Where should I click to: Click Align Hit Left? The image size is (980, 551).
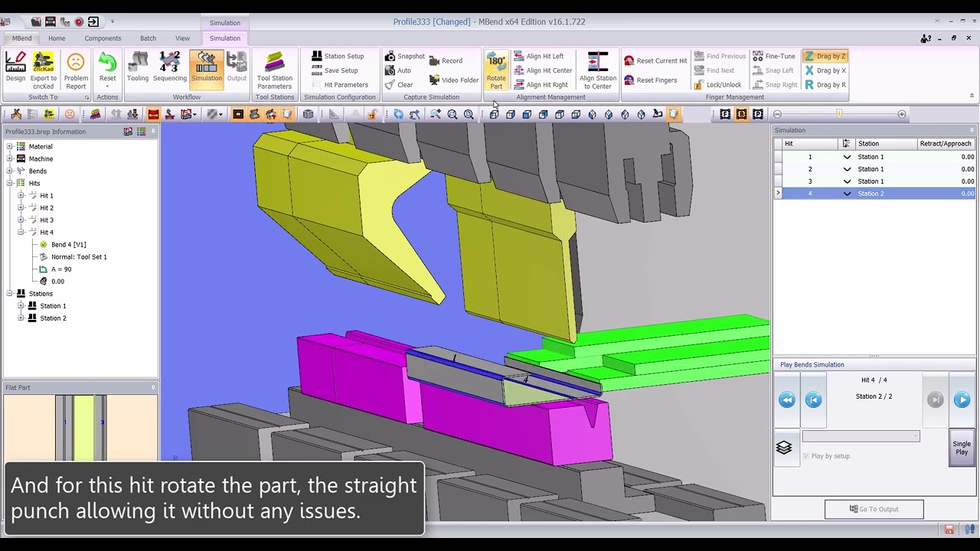pos(538,56)
